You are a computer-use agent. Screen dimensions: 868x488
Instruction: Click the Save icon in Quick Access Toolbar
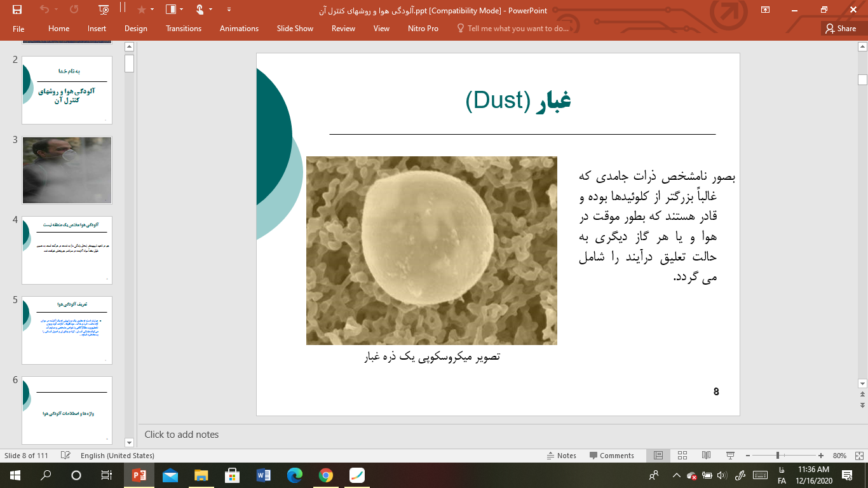point(17,10)
